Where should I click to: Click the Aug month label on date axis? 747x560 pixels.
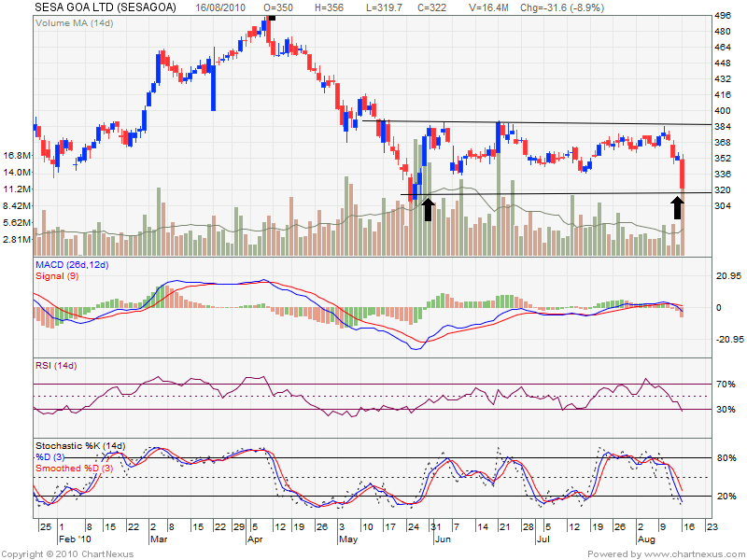point(646,540)
